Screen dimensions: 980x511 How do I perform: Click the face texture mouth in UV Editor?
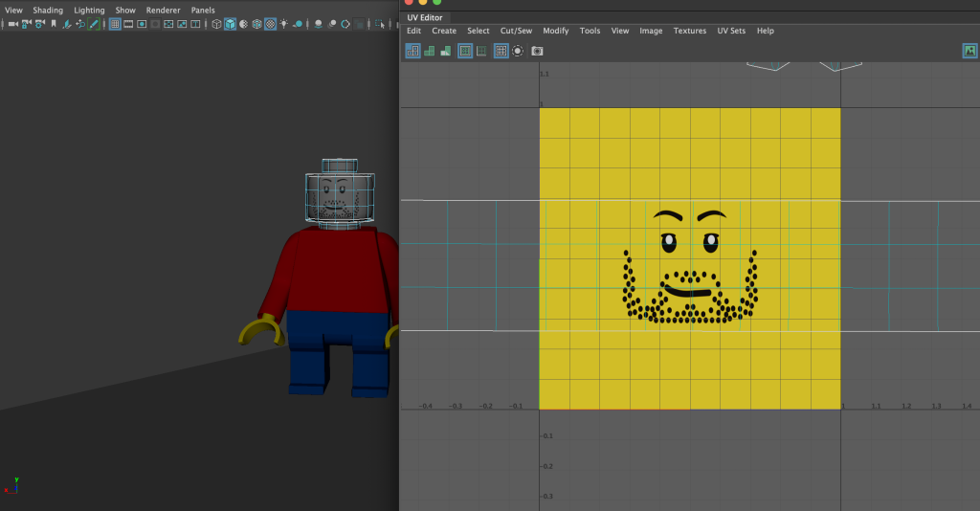point(687,292)
